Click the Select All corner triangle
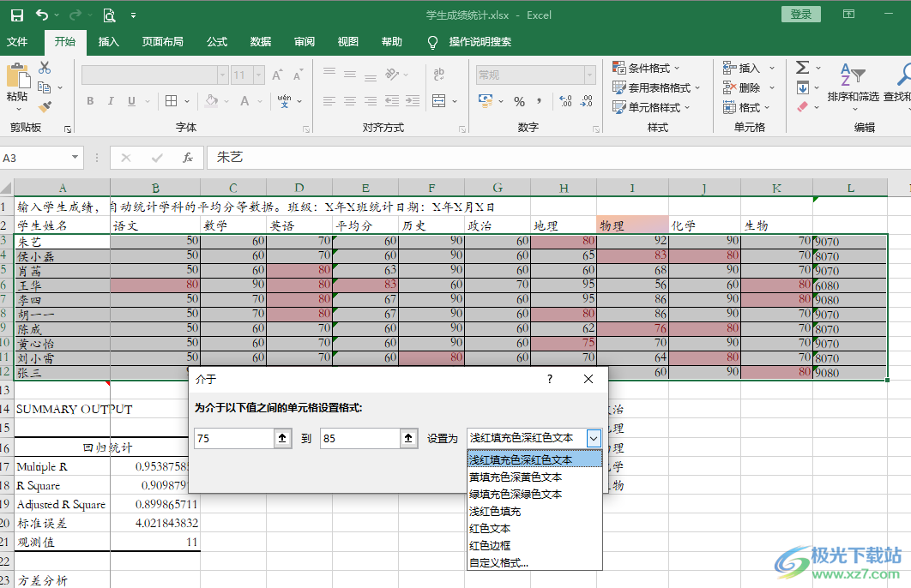The width and height of the screenshot is (911, 588). tap(6, 188)
